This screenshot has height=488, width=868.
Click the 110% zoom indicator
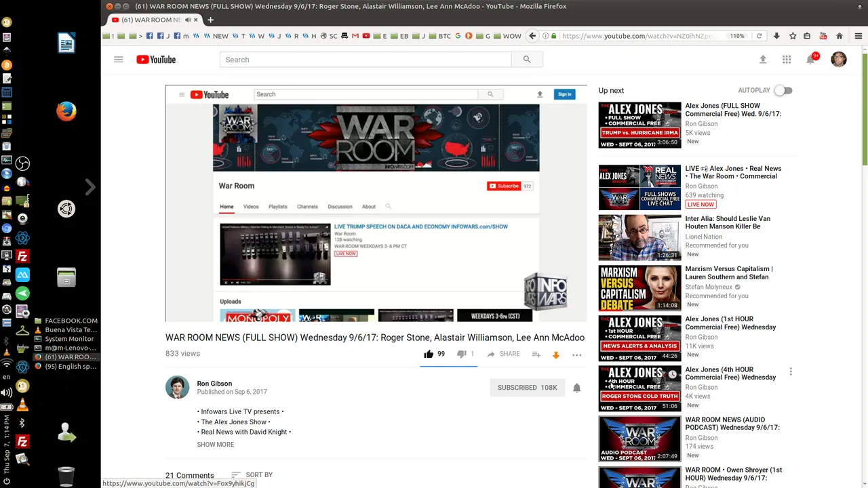pyautogui.click(x=737, y=36)
